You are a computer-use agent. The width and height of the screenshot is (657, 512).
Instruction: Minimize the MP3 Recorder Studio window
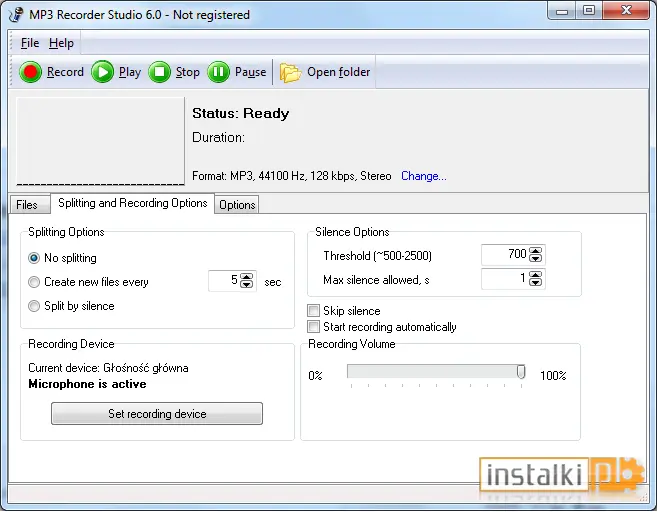[562, 11]
